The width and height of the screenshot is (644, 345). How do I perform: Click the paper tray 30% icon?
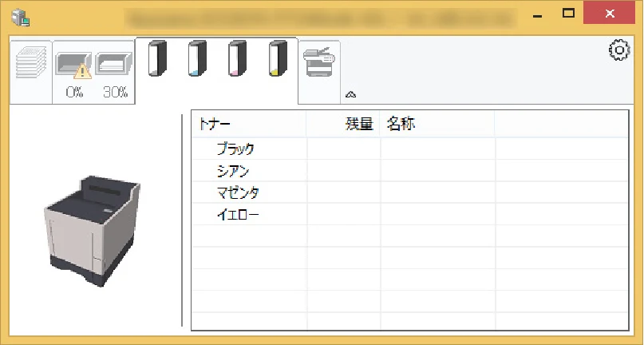point(114,64)
